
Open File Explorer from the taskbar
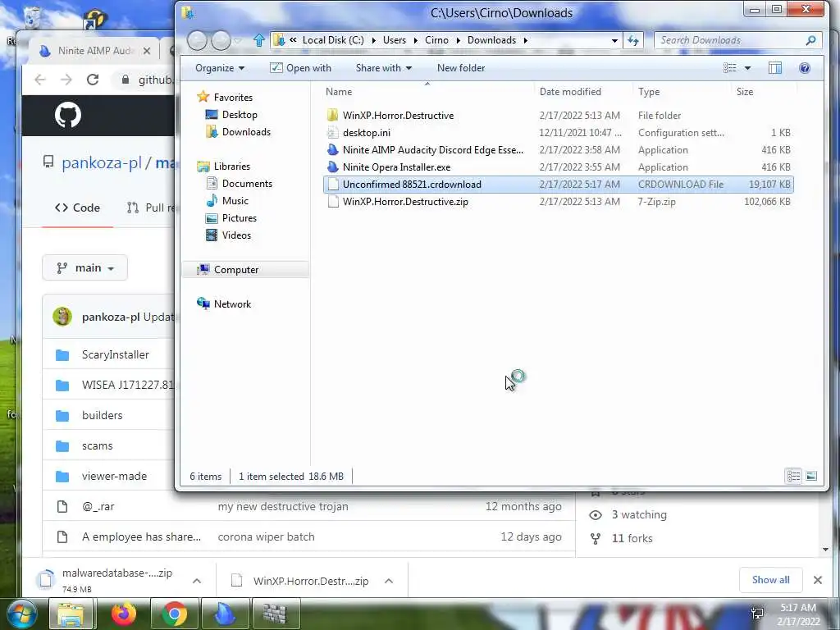[71, 614]
